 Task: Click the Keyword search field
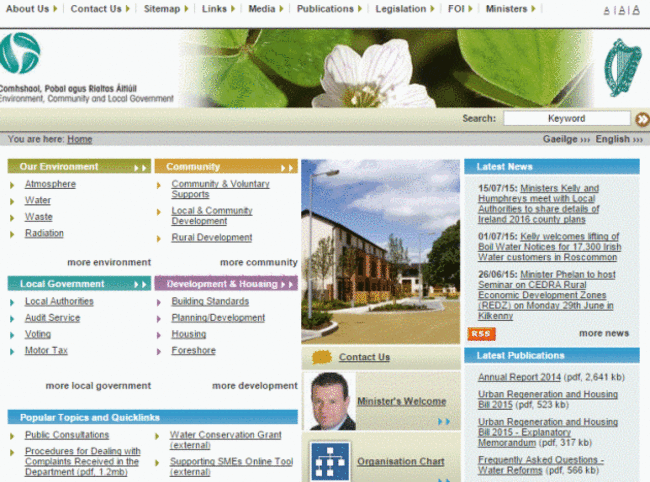(566, 119)
